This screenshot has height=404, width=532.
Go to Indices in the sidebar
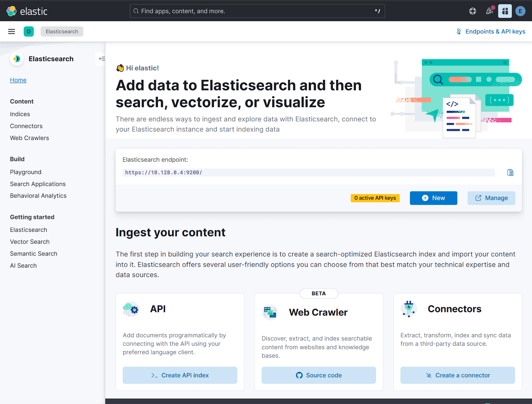pyautogui.click(x=20, y=114)
